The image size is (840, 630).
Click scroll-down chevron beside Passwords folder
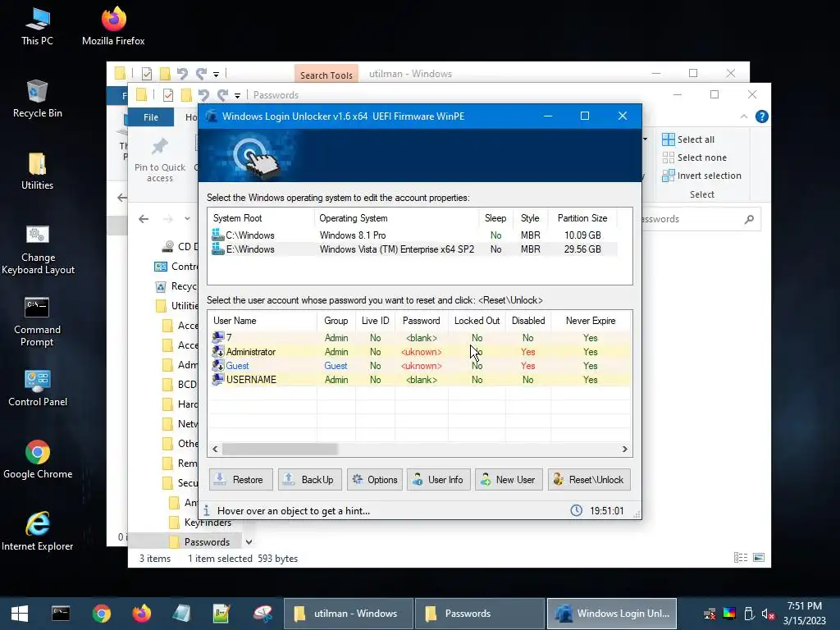249,542
